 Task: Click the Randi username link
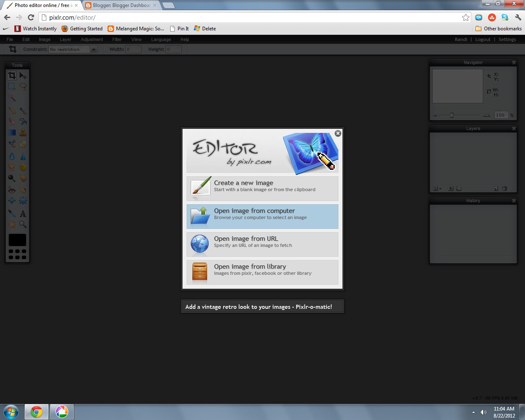461,39
